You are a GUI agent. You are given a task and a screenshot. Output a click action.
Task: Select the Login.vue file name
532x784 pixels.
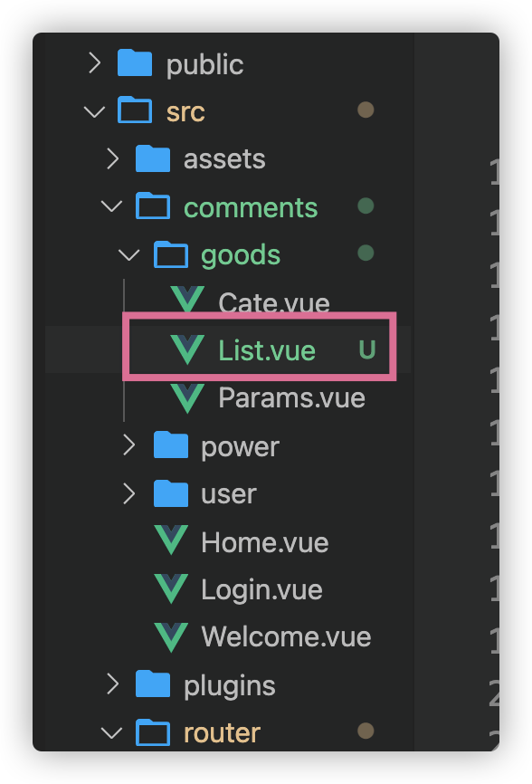coord(261,590)
